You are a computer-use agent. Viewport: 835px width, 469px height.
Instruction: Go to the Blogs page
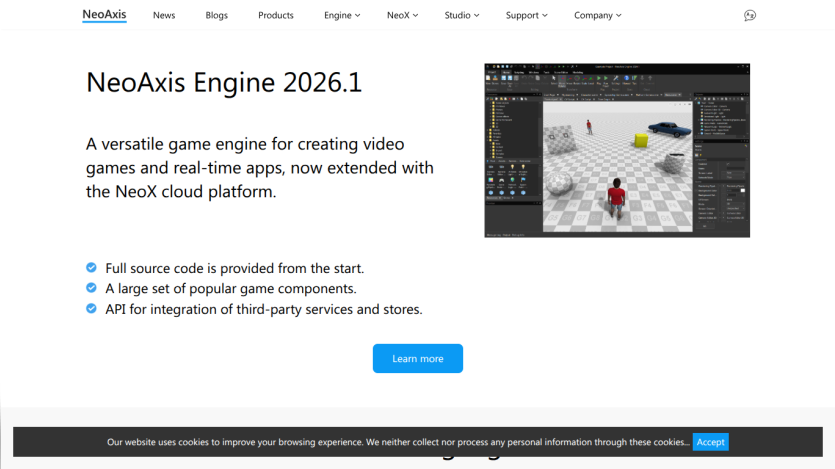click(217, 15)
